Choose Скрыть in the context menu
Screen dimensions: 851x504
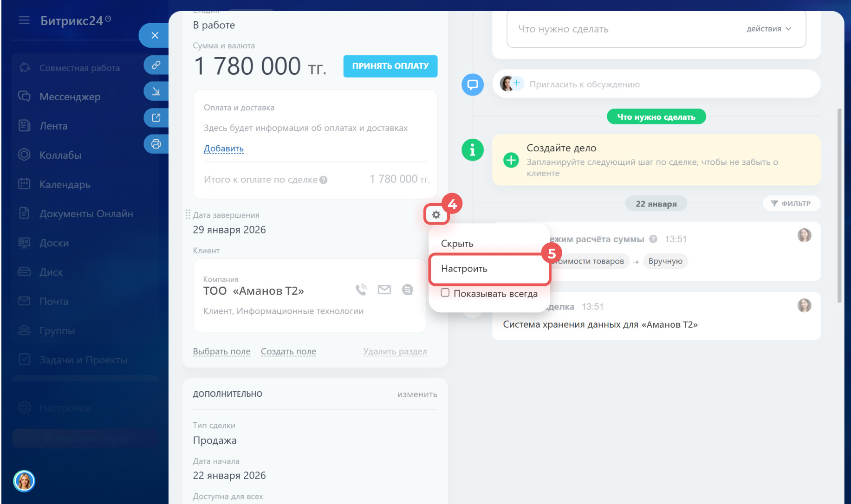(457, 242)
